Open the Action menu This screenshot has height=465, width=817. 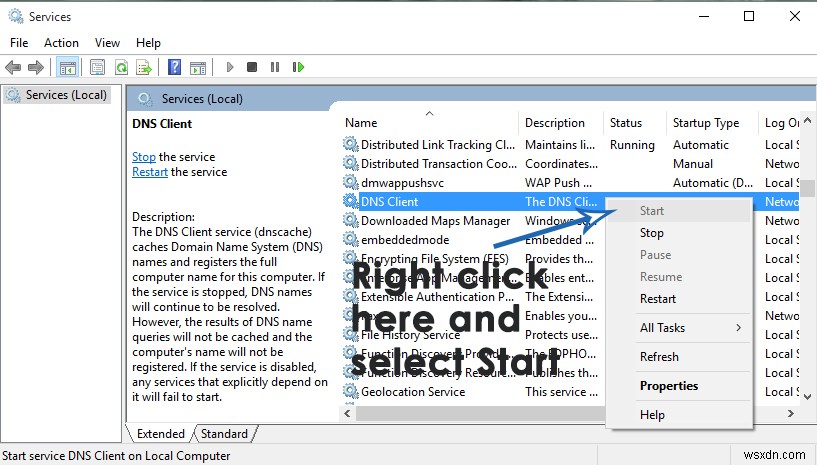pyautogui.click(x=61, y=43)
